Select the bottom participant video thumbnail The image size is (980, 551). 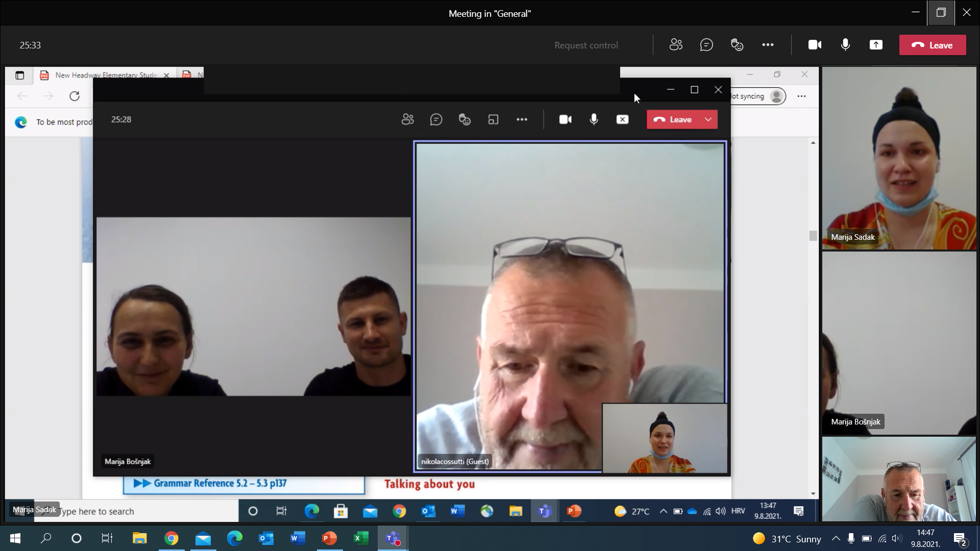(x=899, y=479)
